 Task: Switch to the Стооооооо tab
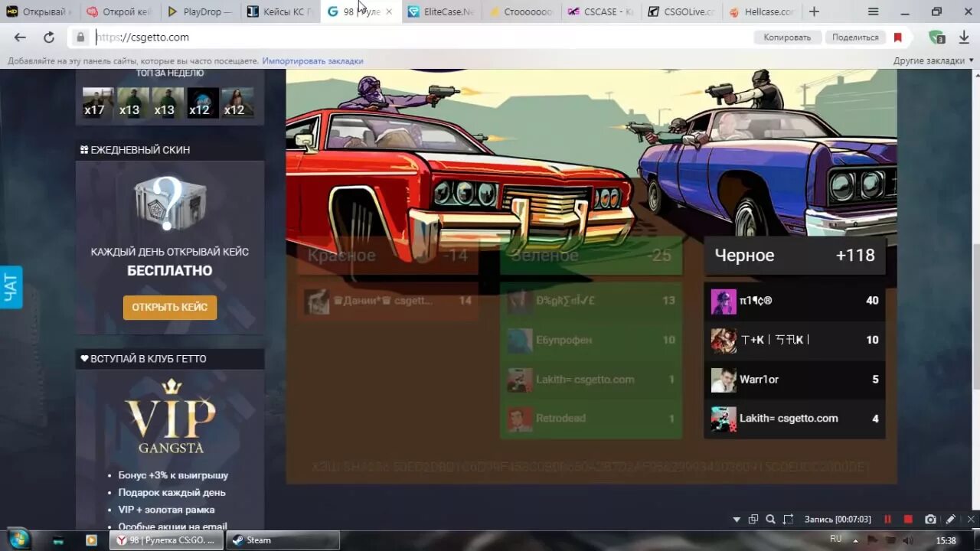[x=521, y=12]
